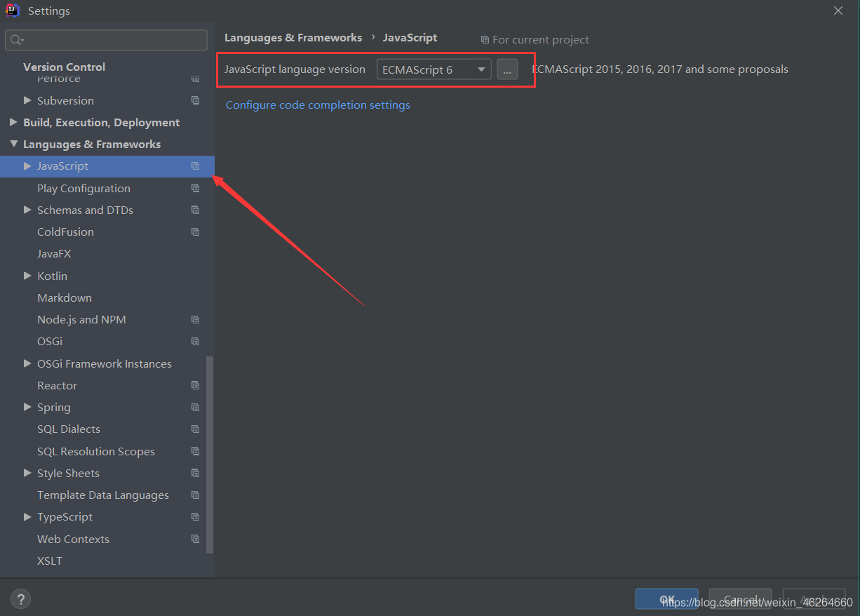Expand the Kotlin tree node

click(27, 276)
